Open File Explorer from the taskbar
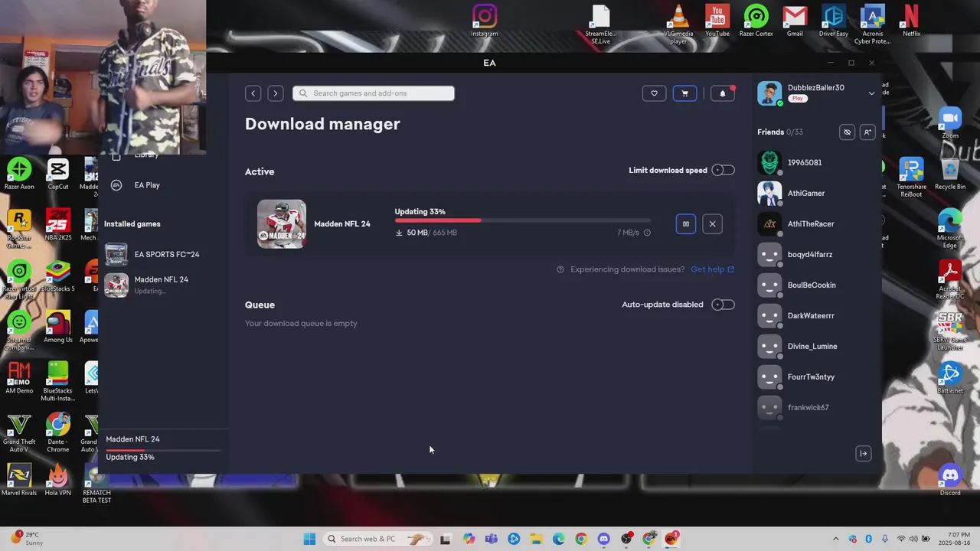The width and height of the screenshot is (980, 551). 536,539
